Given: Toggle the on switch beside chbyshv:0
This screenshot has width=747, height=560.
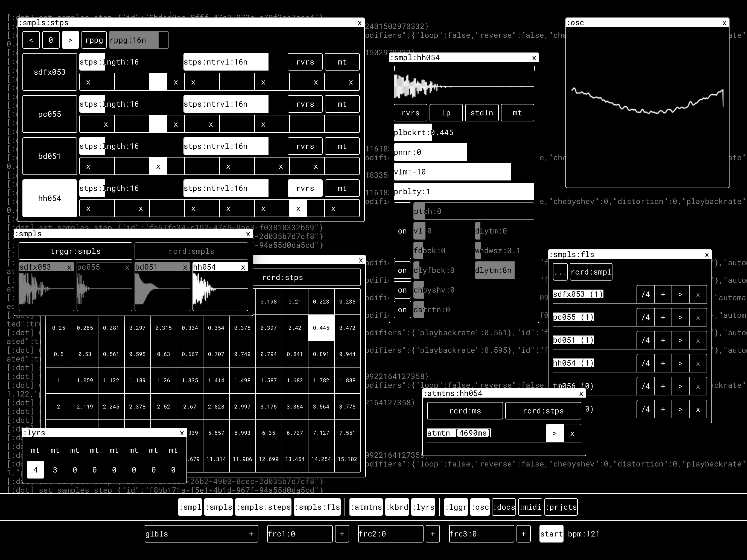Looking at the screenshot, I should [402, 290].
